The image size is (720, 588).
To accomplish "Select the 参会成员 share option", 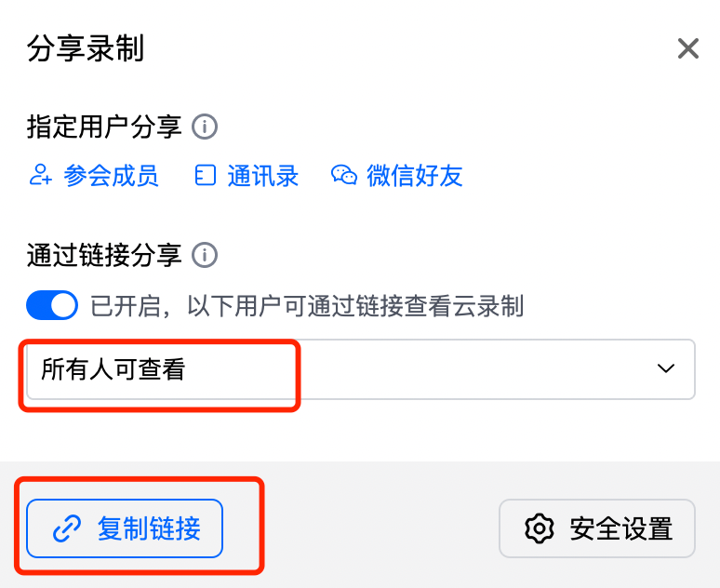I will click(x=110, y=176).
